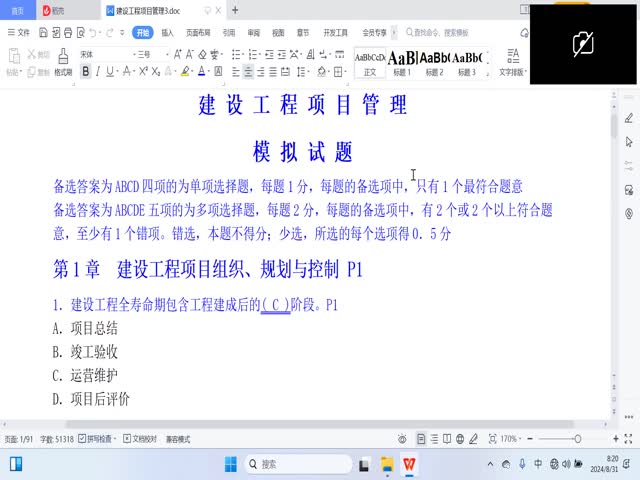Screen dimensions: 640x480
Task: Toggle Italic formatting
Action: click(x=98, y=72)
